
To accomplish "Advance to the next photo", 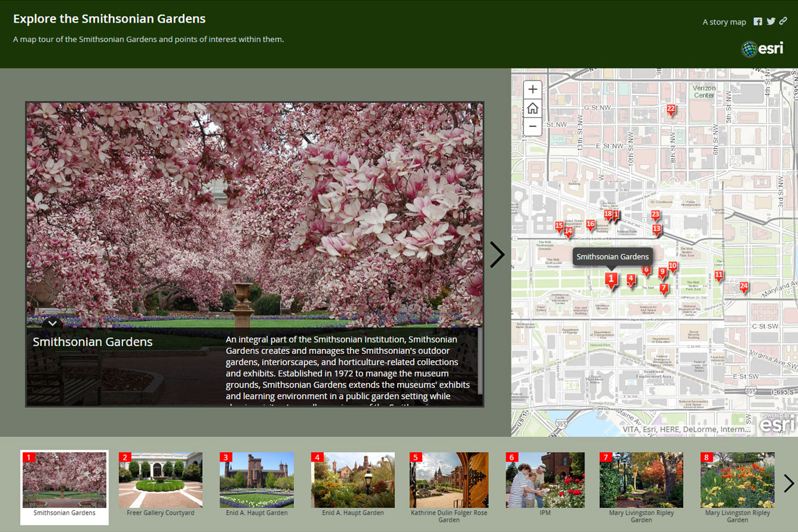I will coord(497,255).
